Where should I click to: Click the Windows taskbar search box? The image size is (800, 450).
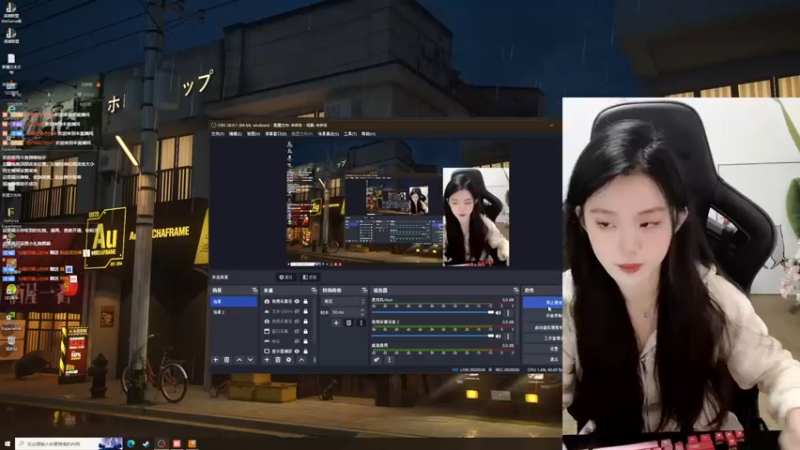pos(69,444)
